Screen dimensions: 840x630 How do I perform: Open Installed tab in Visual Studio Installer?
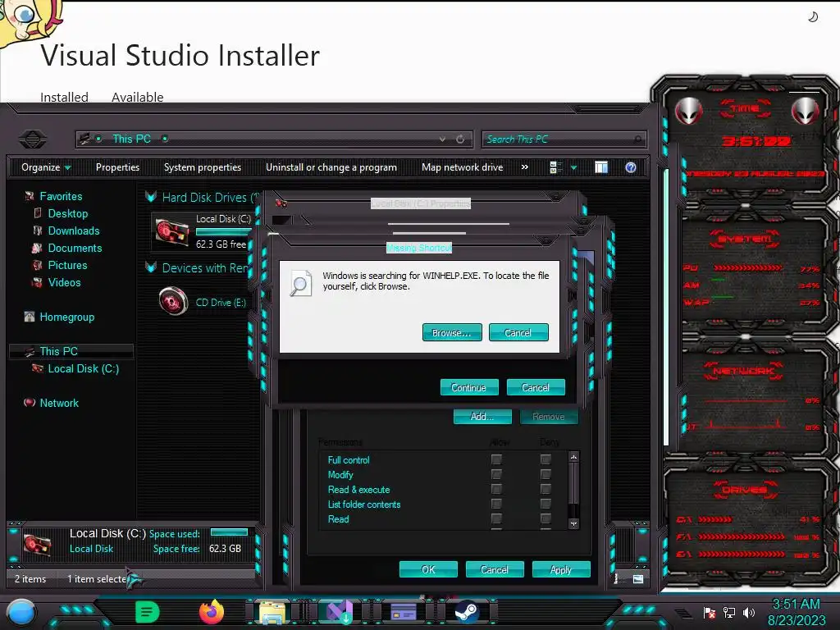(64, 97)
